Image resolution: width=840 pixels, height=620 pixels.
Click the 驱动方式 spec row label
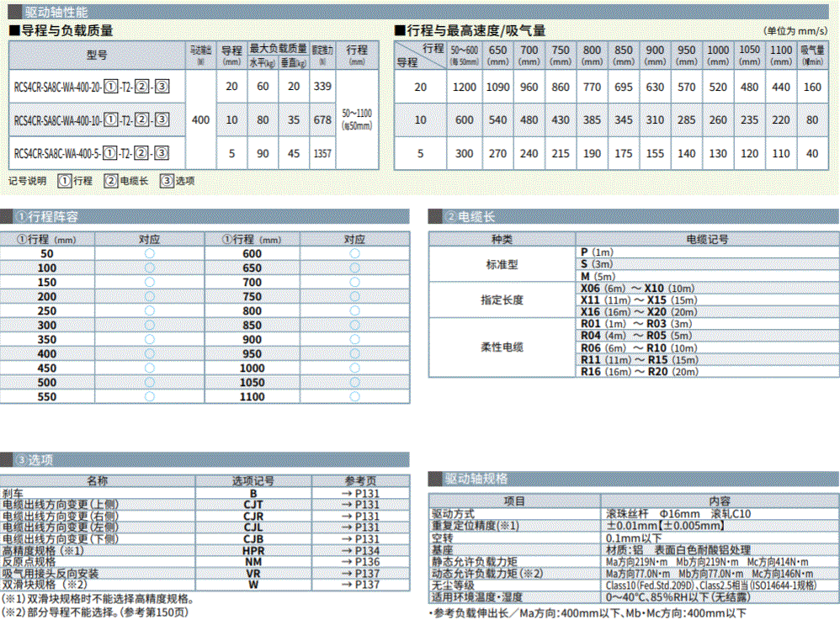click(x=453, y=514)
